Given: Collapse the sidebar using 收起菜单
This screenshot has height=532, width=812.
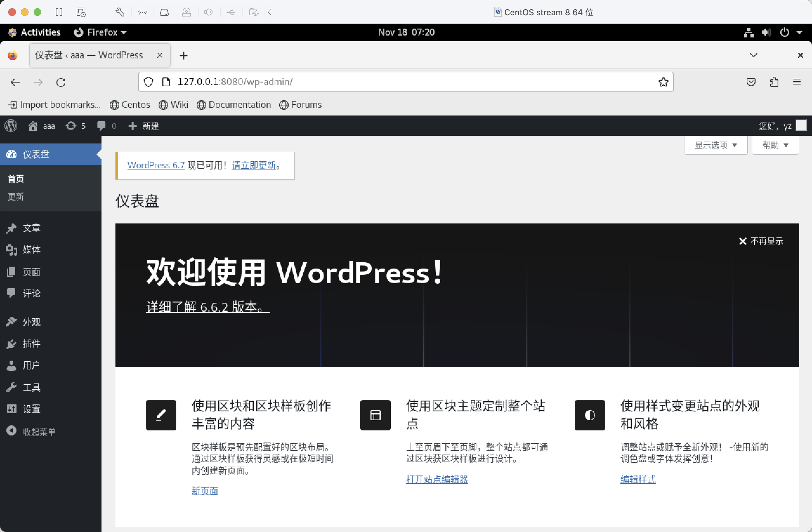Looking at the screenshot, I should click(x=39, y=432).
